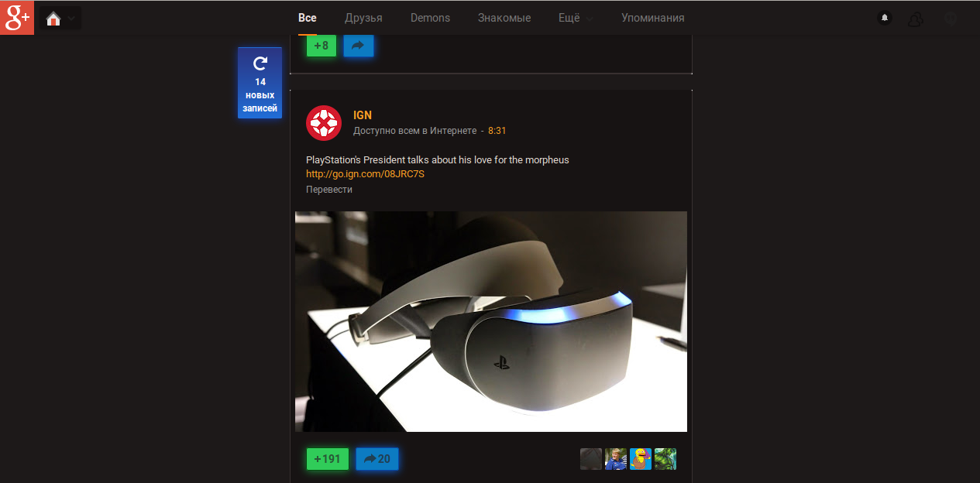This screenshot has width=980, height=483.
Task: Click the IGN profile avatar
Action: tap(324, 123)
